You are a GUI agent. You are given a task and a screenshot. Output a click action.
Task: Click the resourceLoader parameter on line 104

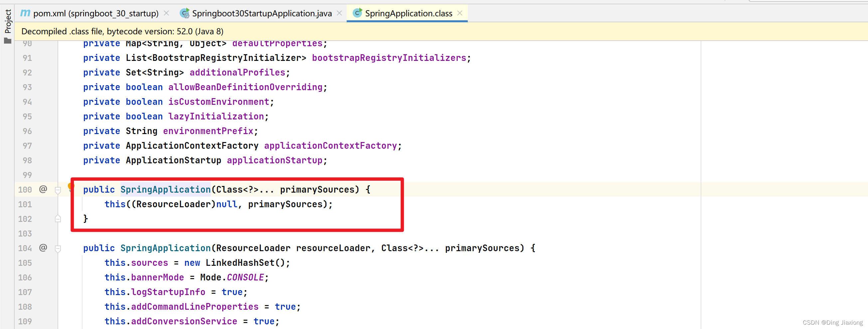tap(333, 248)
